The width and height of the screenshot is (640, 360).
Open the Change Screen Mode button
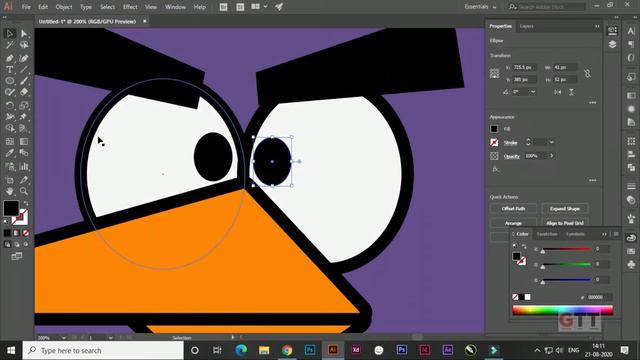pos(17,256)
